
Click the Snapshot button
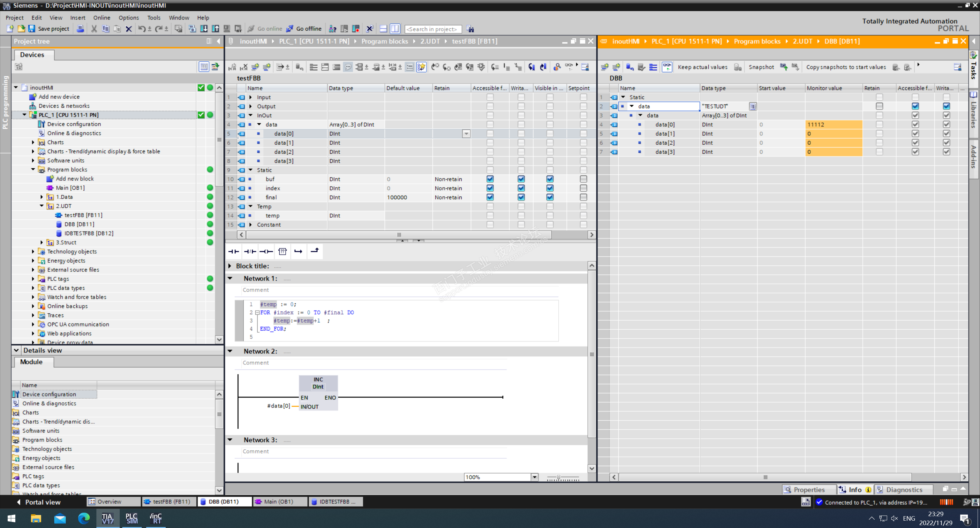click(x=761, y=67)
